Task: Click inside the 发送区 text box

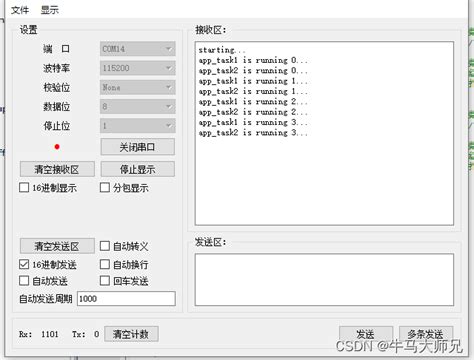Action: coord(324,280)
